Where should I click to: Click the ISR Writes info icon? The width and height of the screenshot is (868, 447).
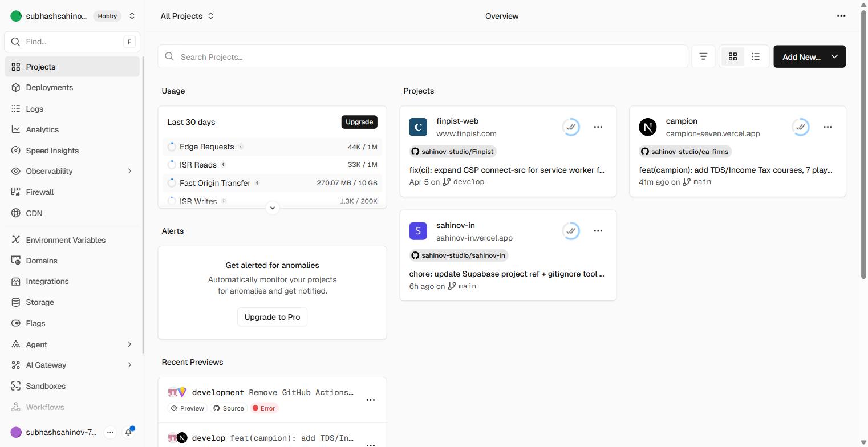[x=224, y=201]
